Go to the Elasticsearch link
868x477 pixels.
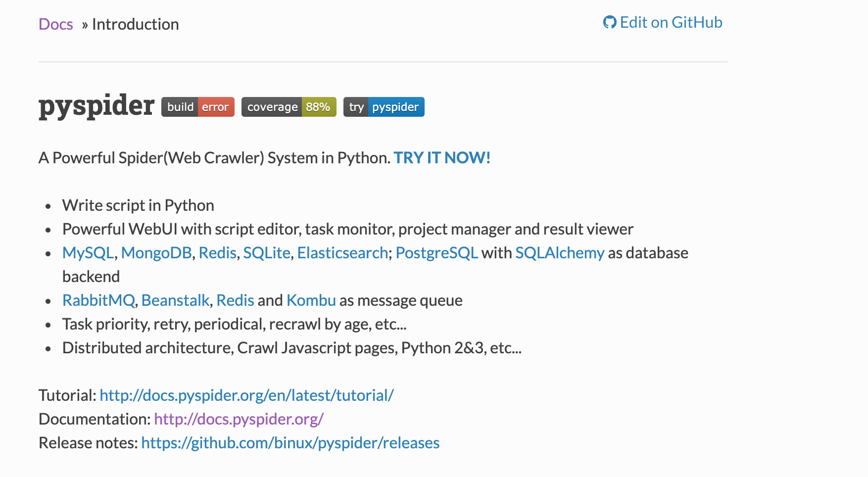[342, 253]
